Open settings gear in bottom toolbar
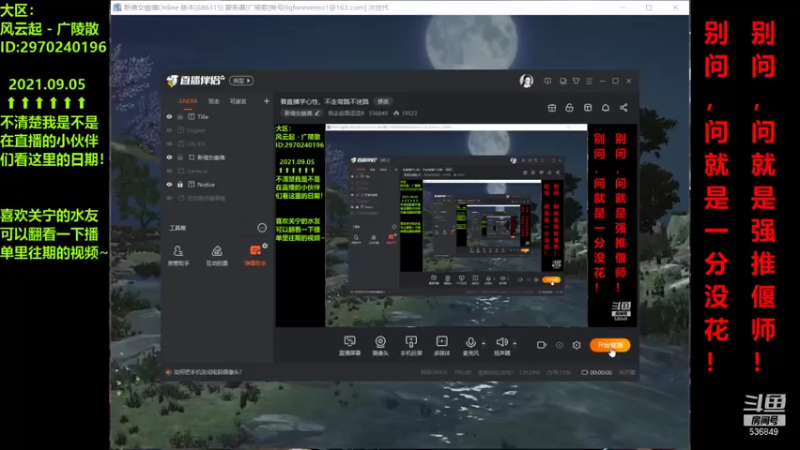Viewport: 800px width, 450px height. pos(577,345)
